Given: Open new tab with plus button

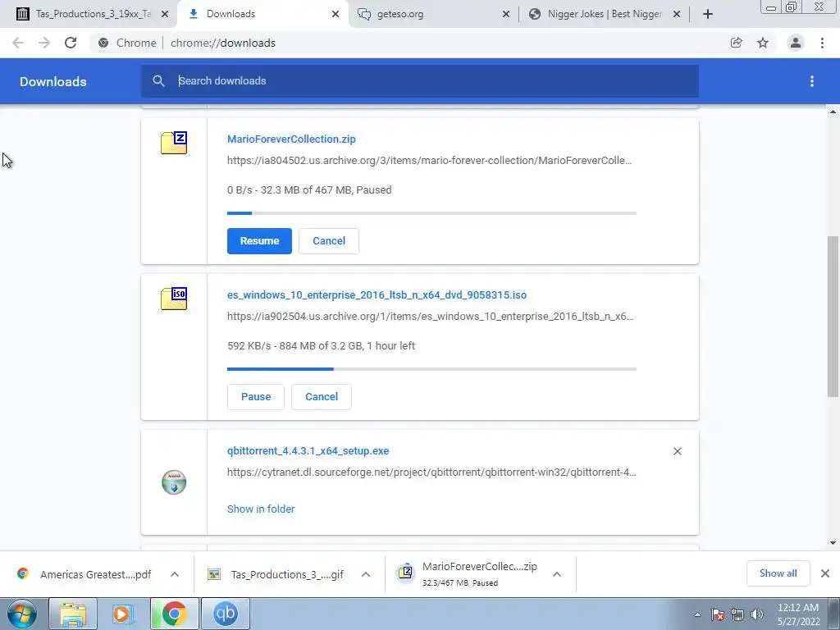Looking at the screenshot, I should click(x=708, y=14).
